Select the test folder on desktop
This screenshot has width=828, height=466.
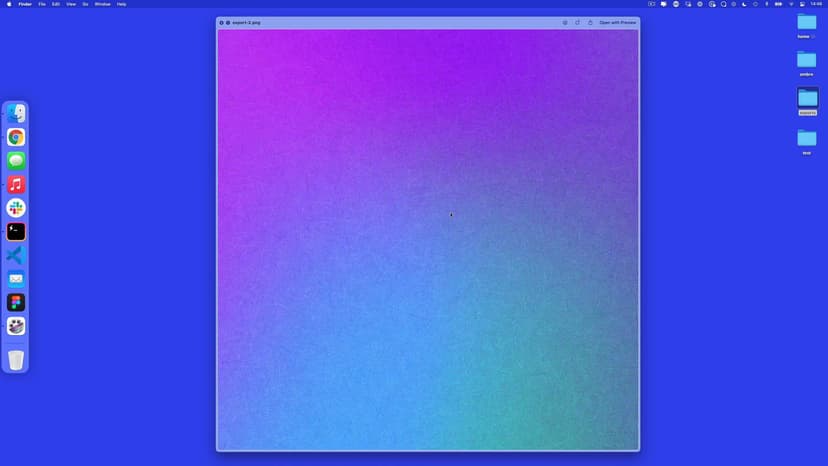(806, 139)
